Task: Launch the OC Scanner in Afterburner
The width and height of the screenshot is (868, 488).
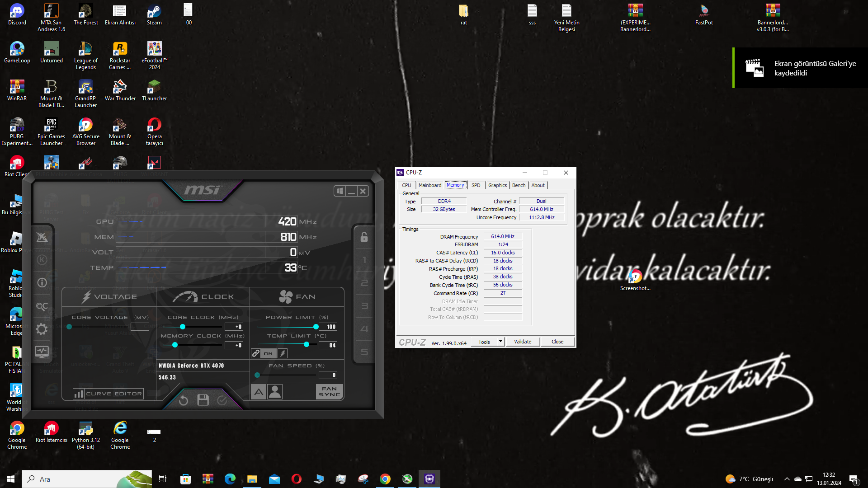Action: coord(42,306)
